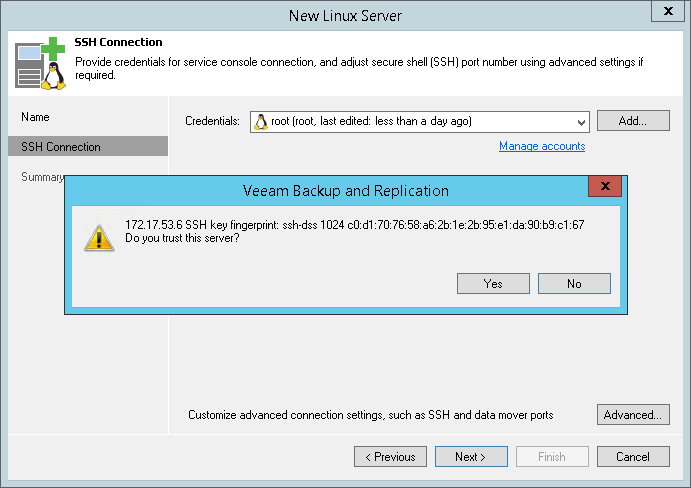The width and height of the screenshot is (691, 488).
Task: Open the Manage accounts link
Action: click(542, 146)
